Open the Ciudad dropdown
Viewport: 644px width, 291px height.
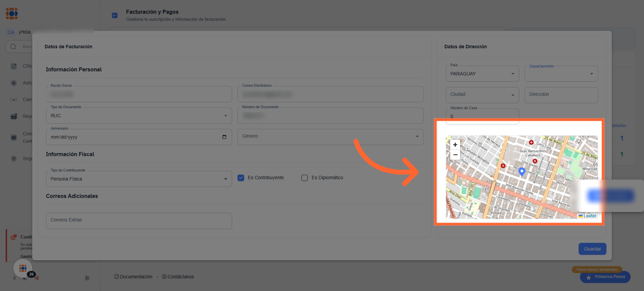[482, 95]
